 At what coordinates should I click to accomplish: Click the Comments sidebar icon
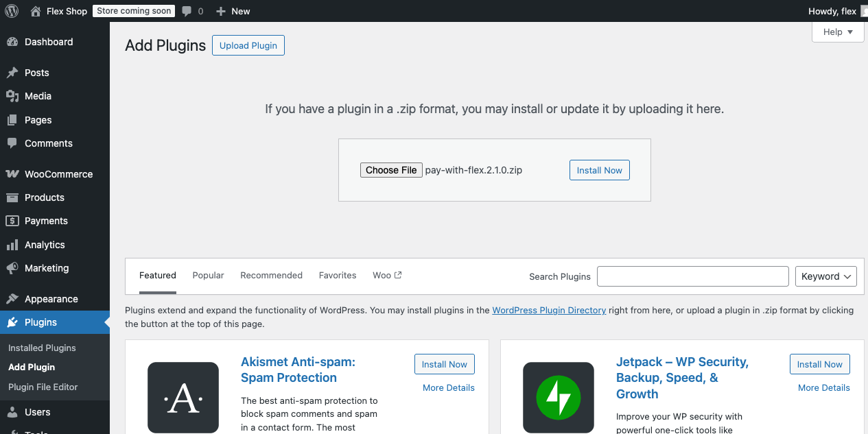pyautogui.click(x=12, y=143)
